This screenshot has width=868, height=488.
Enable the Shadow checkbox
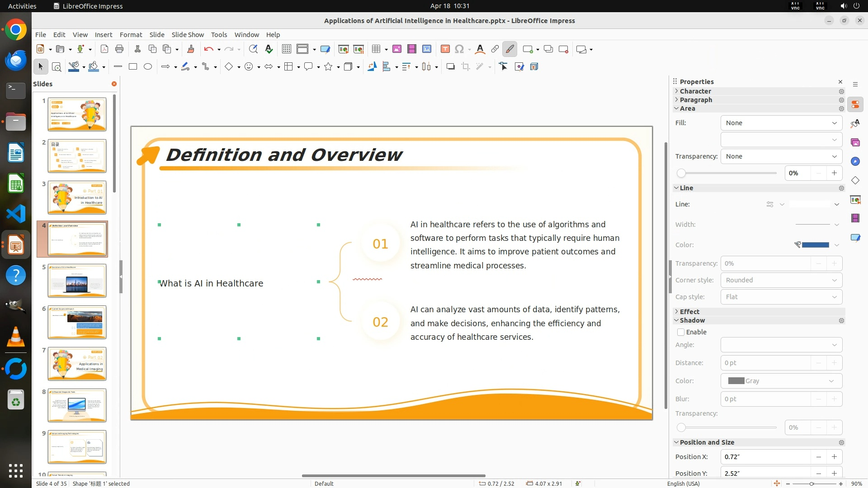681,332
